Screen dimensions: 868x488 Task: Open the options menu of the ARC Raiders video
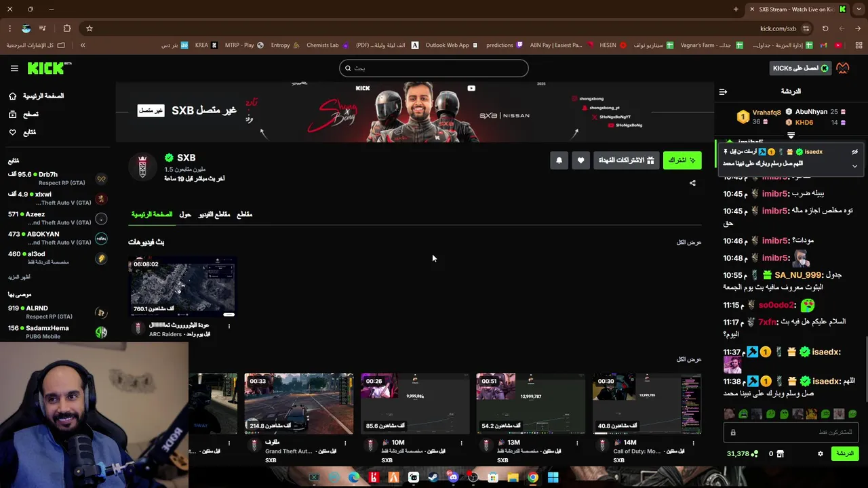[x=229, y=327]
